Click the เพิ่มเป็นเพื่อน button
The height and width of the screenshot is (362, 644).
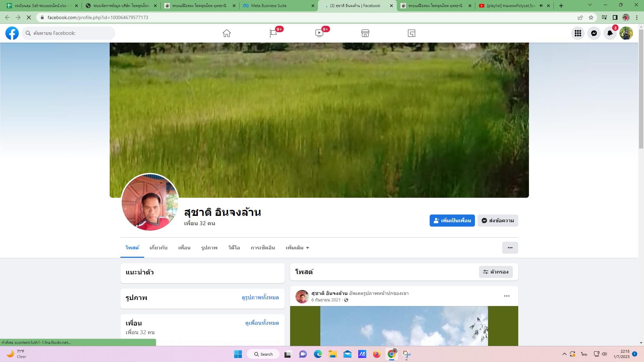(452, 221)
